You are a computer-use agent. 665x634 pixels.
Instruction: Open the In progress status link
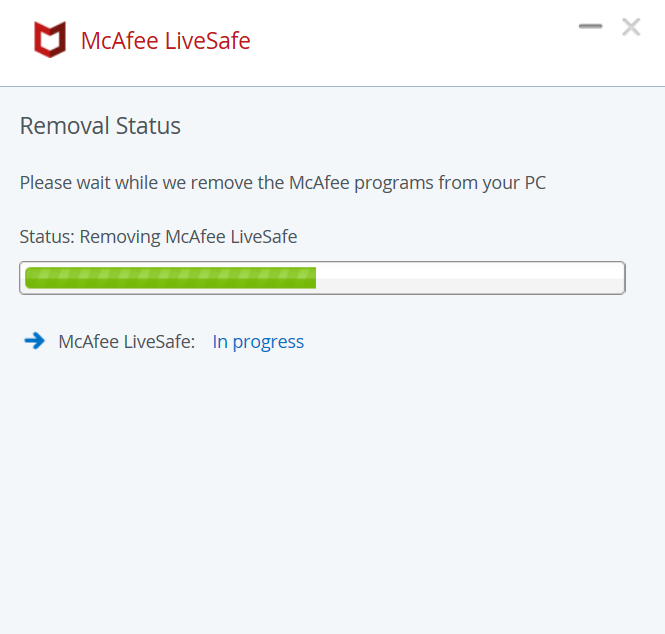258,342
